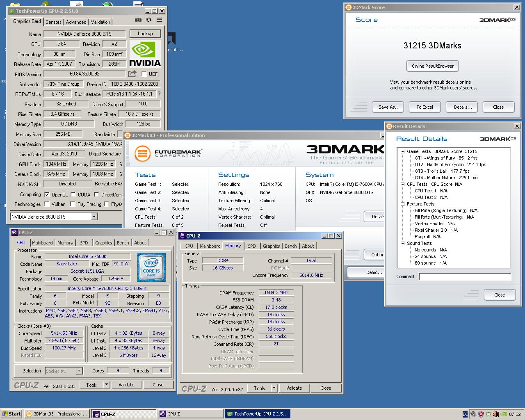Open the GPU selection dropdown in GPU-Z

click(94, 217)
